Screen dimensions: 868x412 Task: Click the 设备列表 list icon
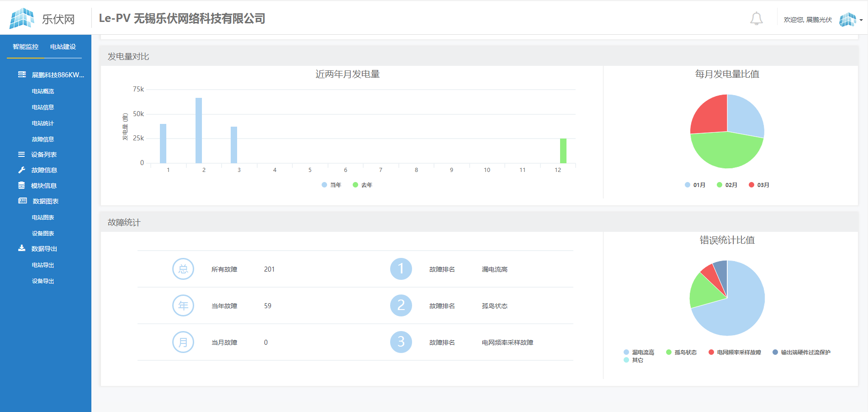click(21, 155)
